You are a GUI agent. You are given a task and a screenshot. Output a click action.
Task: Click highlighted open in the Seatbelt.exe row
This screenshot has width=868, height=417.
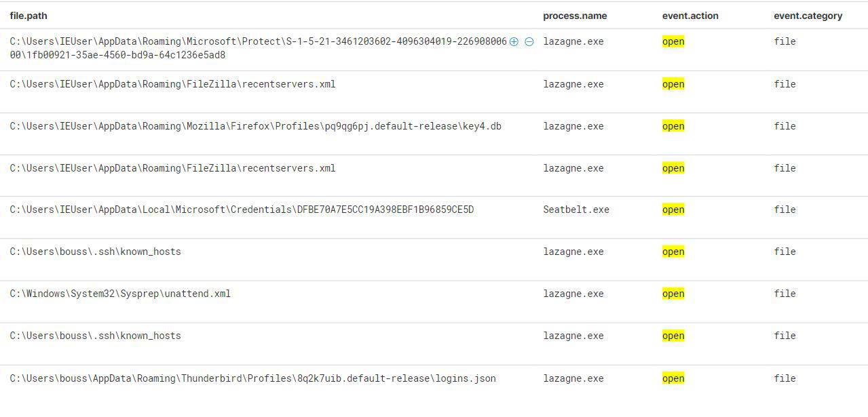coord(673,210)
